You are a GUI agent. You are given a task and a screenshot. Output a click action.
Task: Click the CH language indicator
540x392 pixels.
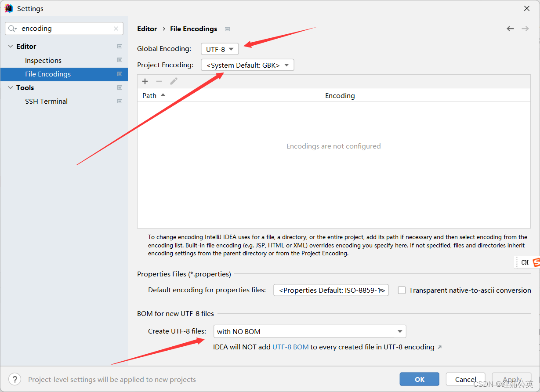click(x=525, y=262)
